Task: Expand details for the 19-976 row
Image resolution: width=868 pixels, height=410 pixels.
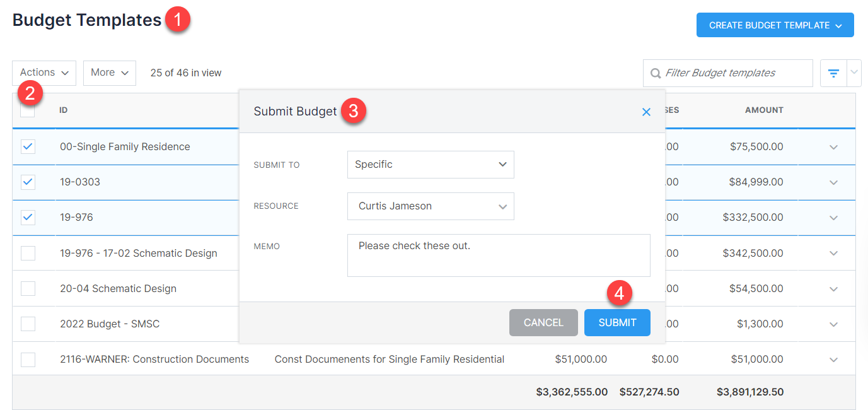Action: (833, 217)
